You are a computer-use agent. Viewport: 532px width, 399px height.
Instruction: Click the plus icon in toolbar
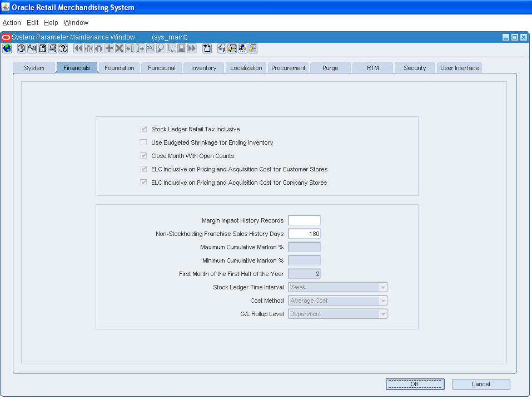click(109, 48)
